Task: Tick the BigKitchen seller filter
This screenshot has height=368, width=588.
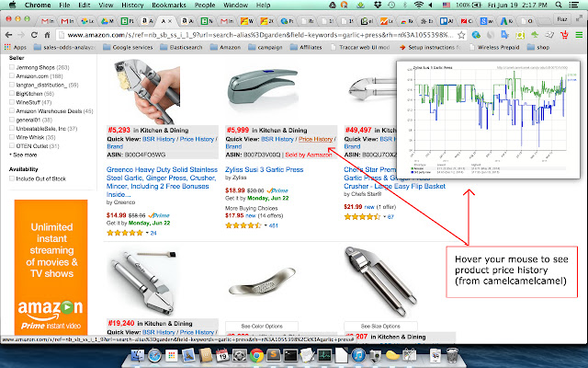Action: (12, 94)
